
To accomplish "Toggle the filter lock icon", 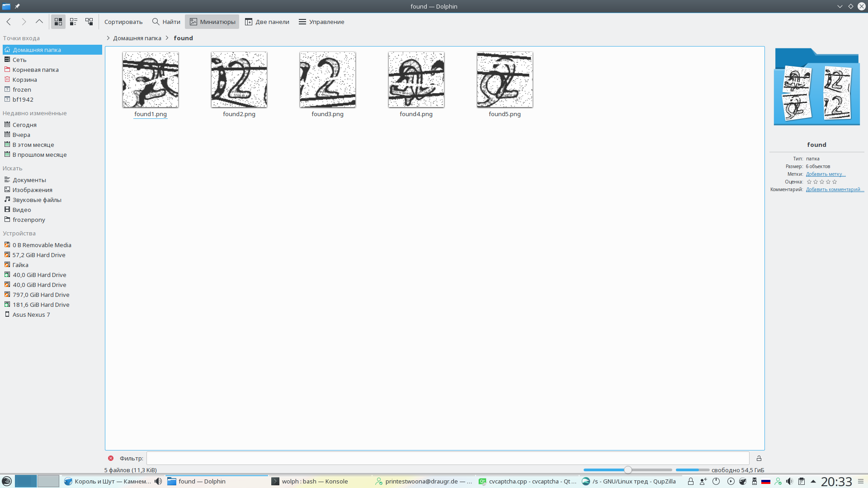I will coord(759,458).
